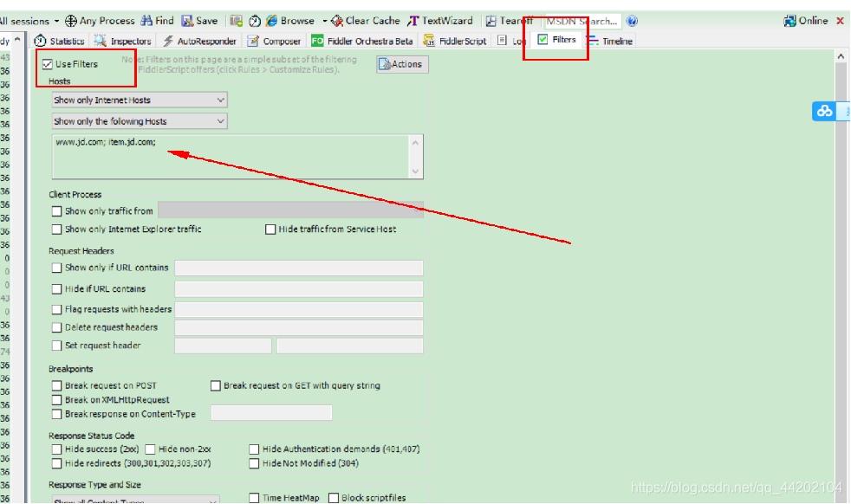Enable Show only Internet Explorer traffic

click(56, 229)
